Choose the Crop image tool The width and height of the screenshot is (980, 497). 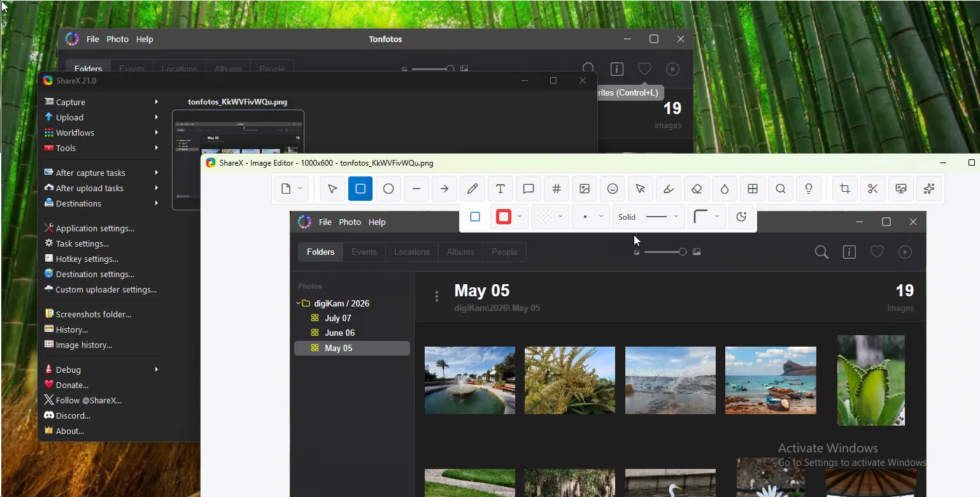(845, 189)
